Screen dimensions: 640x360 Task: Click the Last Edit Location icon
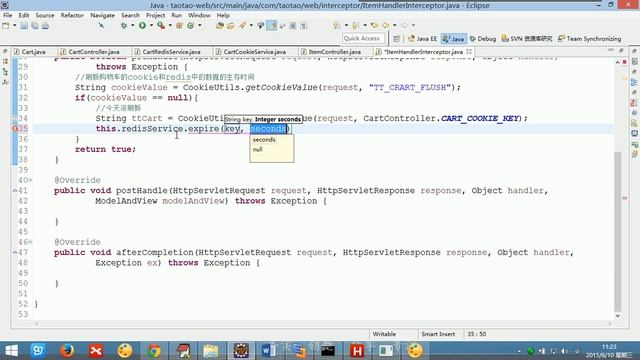click(x=374, y=25)
